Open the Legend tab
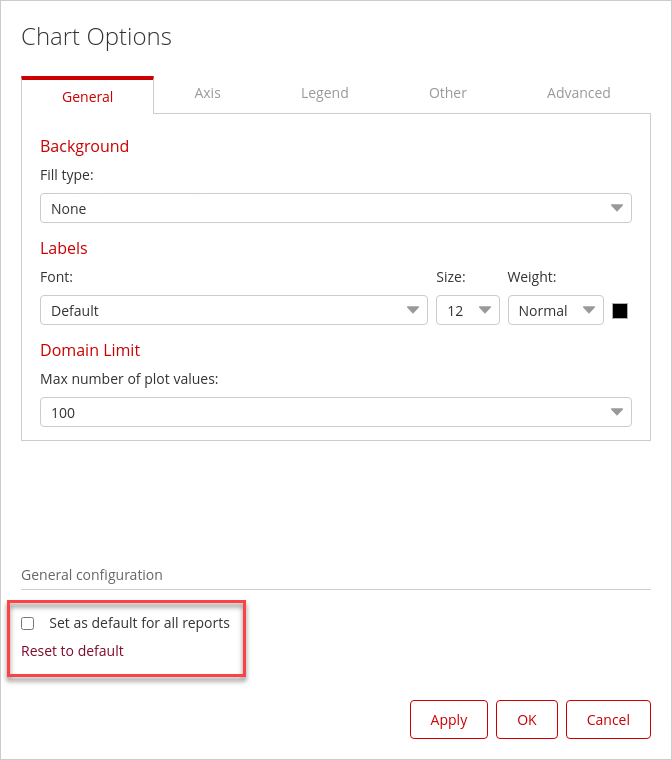This screenshot has height=760, width=672. point(324,93)
